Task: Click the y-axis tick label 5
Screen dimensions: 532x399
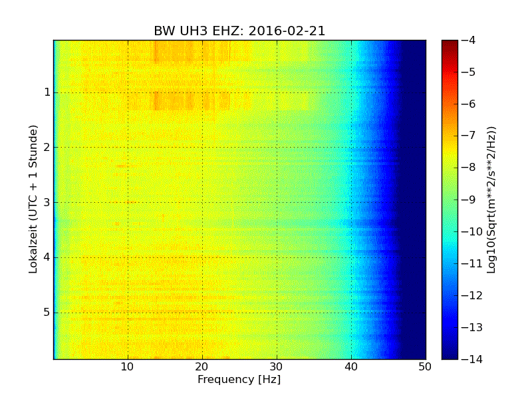Action: [x=47, y=313]
